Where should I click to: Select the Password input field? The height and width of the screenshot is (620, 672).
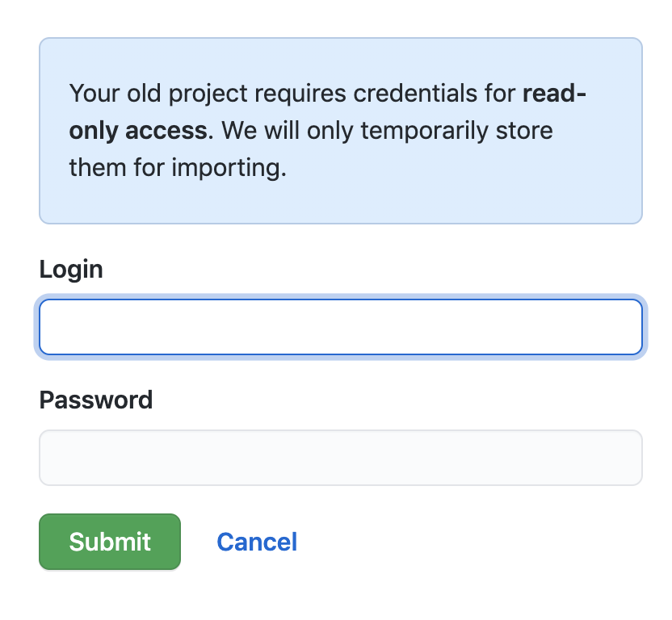click(341, 458)
